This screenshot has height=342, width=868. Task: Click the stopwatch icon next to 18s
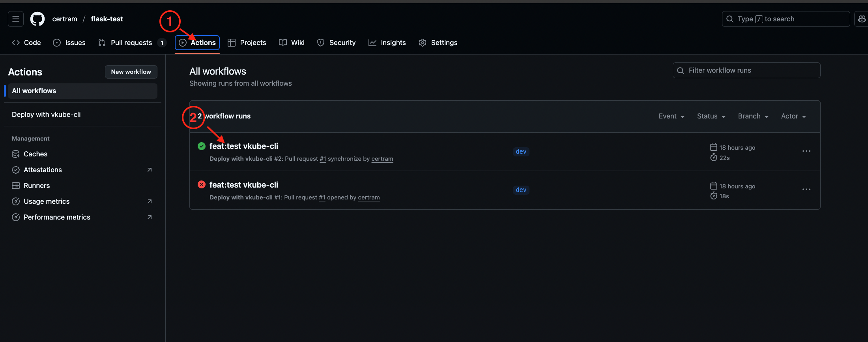pyautogui.click(x=714, y=196)
